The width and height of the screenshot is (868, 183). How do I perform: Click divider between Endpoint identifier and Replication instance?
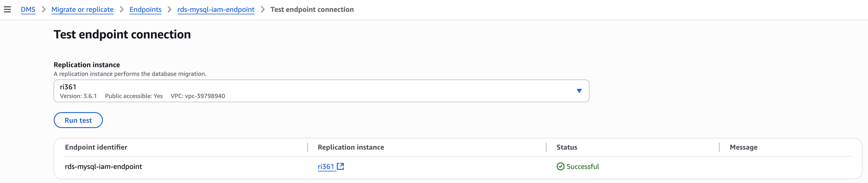tap(308, 147)
